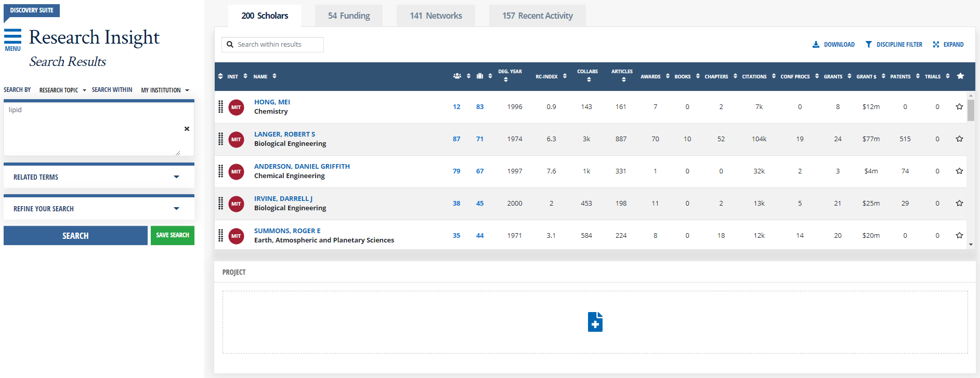Click the drag handle for Irvine, Darrell J
This screenshot has width=980, height=378.
(x=221, y=204)
